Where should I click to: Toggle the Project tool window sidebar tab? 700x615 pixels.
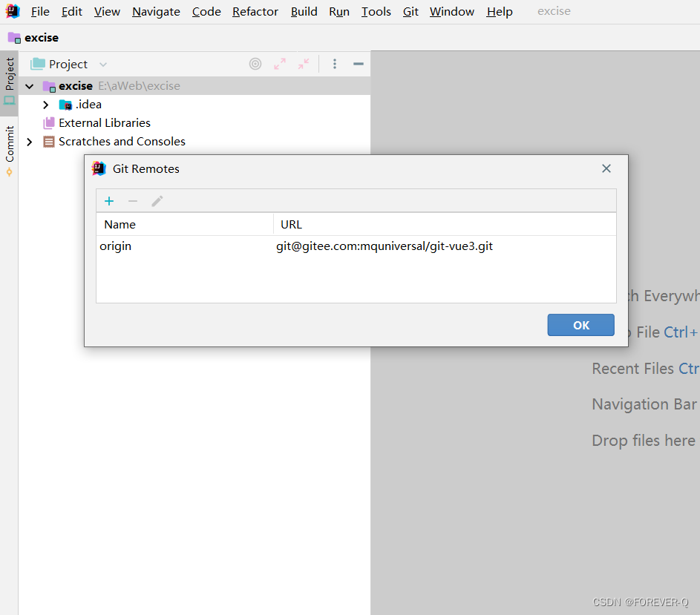tap(10, 78)
